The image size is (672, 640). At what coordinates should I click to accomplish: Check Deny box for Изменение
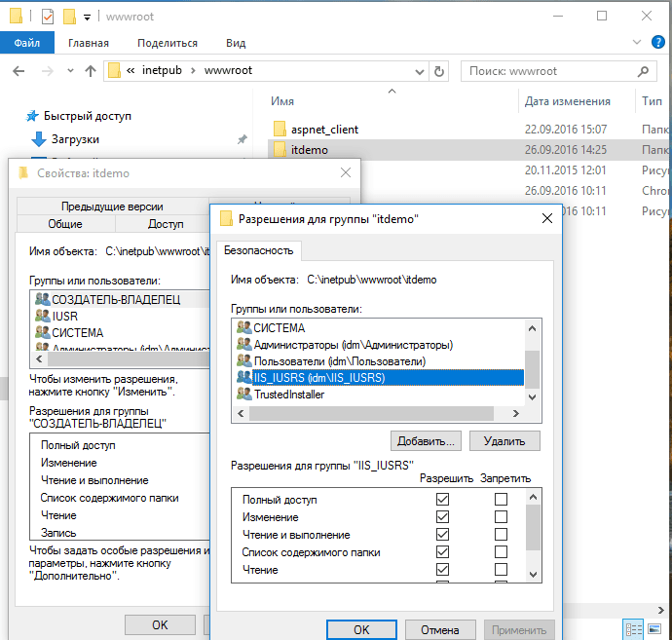click(501, 517)
